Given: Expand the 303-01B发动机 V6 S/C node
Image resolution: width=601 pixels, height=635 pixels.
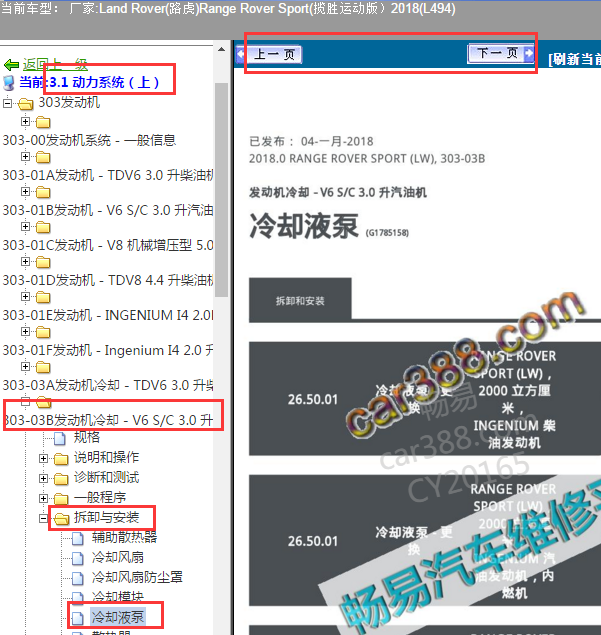Looking at the screenshot, I should point(26,191).
